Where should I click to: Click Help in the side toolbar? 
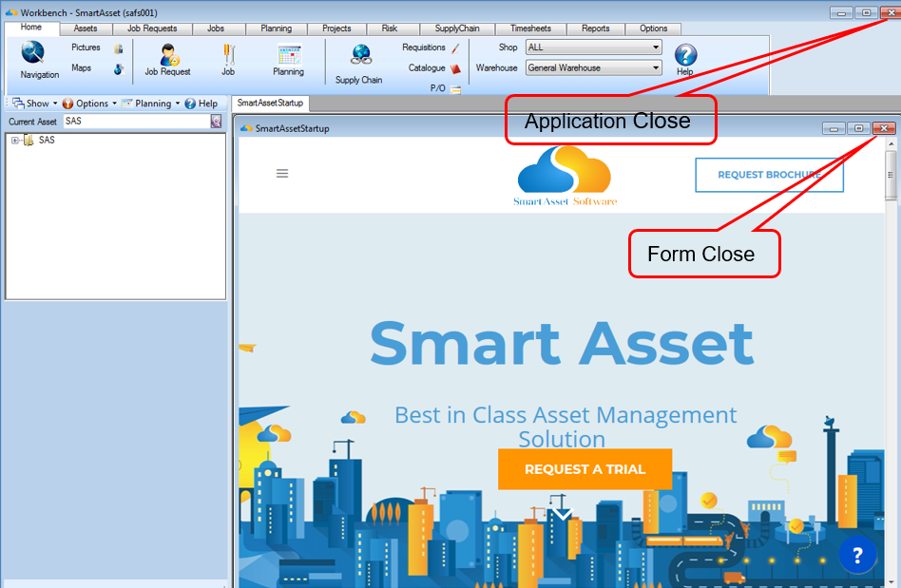(201, 104)
